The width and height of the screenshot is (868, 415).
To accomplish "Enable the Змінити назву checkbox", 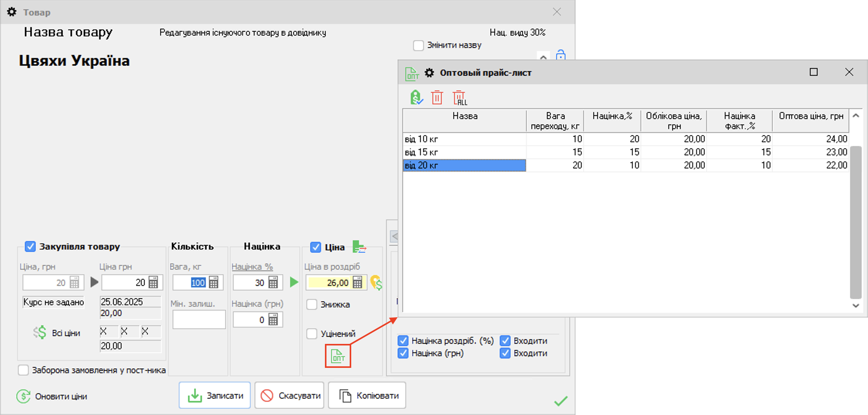I will (x=418, y=46).
